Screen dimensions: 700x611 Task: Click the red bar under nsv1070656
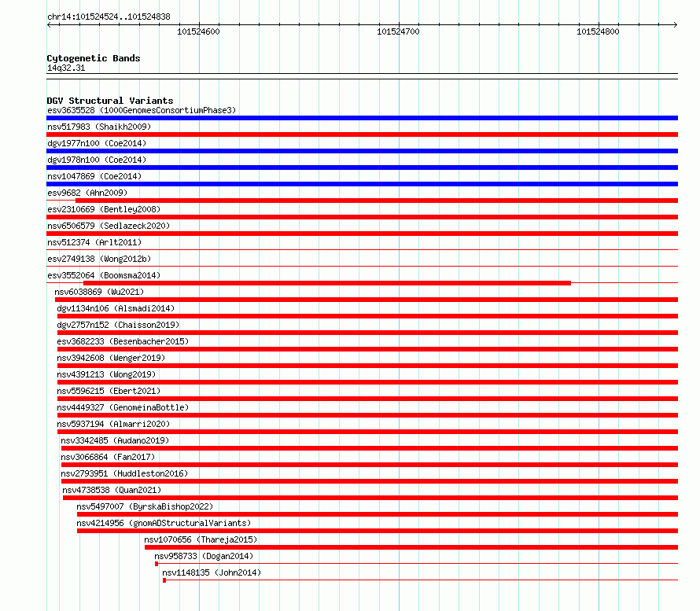[411, 547]
